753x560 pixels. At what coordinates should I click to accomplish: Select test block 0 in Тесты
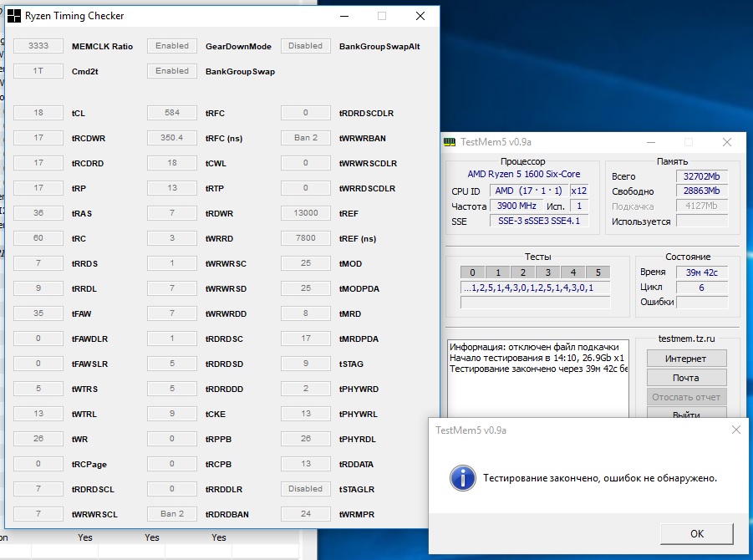(472, 272)
